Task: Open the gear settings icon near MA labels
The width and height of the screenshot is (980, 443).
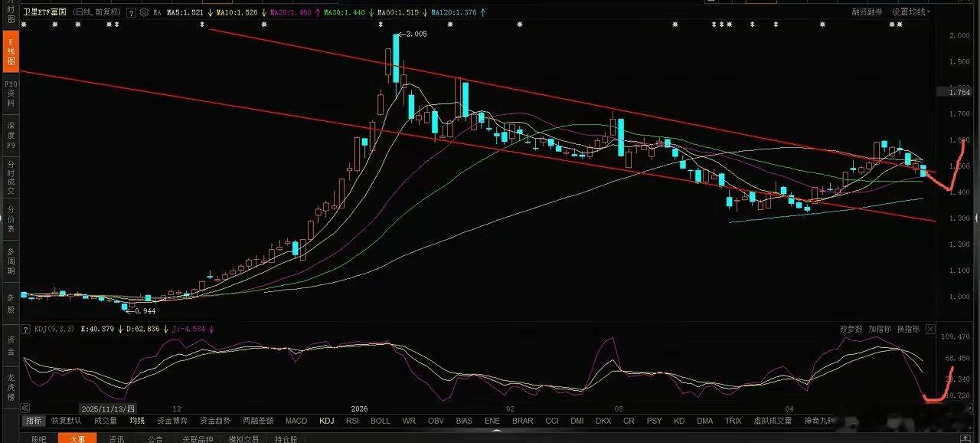Action: coord(144,12)
